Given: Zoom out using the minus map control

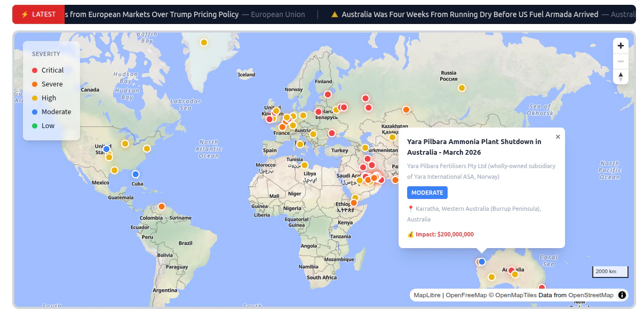Looking at the screenshot, I should click(x=621, y=61).
